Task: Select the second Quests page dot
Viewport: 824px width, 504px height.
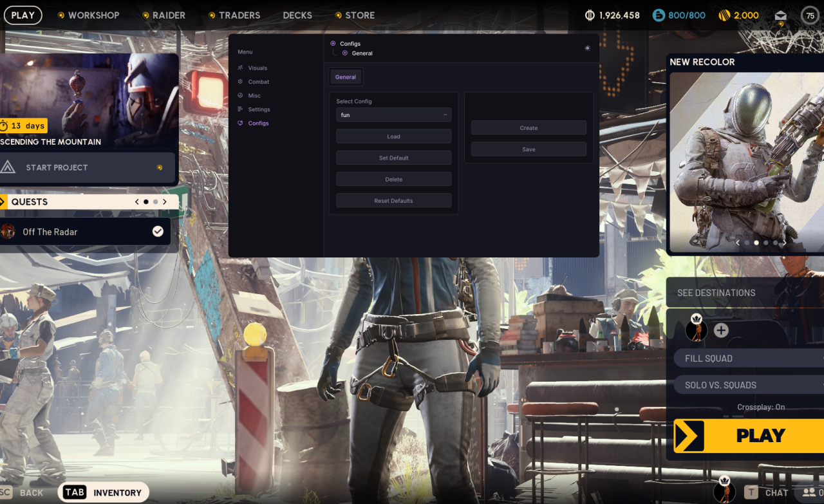Action: pyautogui.click(x=155, y=201)
